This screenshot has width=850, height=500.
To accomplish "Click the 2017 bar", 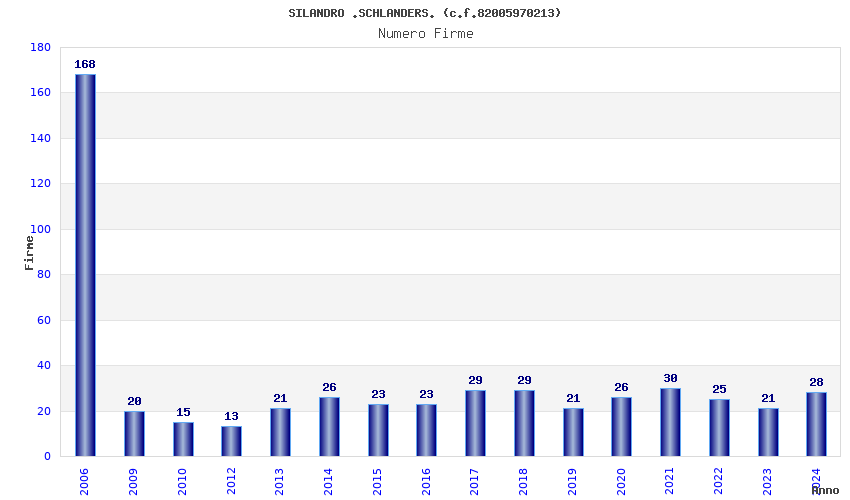I will click(x=475, y=423).
